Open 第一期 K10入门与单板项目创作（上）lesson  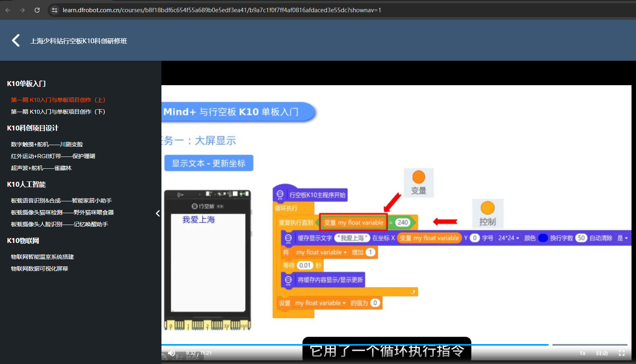tap(58, 100)
